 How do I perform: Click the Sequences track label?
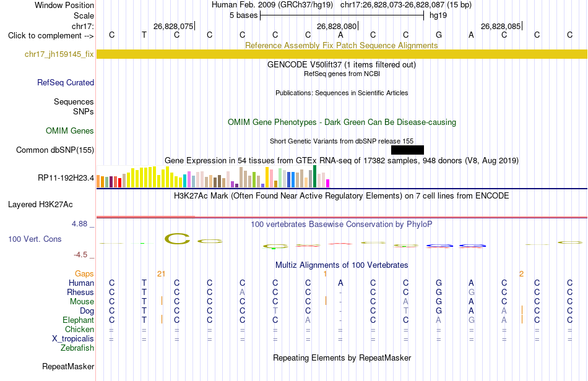coord(74,101)
